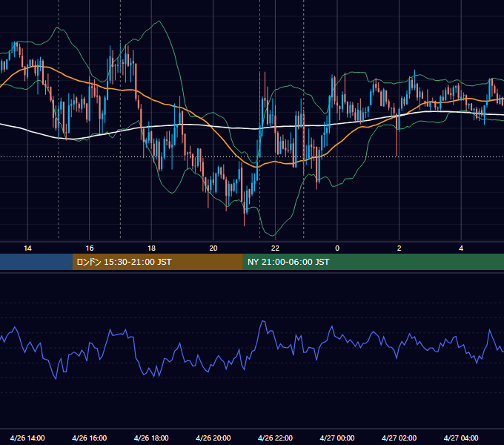Screen dimensions: 504x445
Task: Click the 4/26 14:00 date label
Action: (x=27, y=438)
